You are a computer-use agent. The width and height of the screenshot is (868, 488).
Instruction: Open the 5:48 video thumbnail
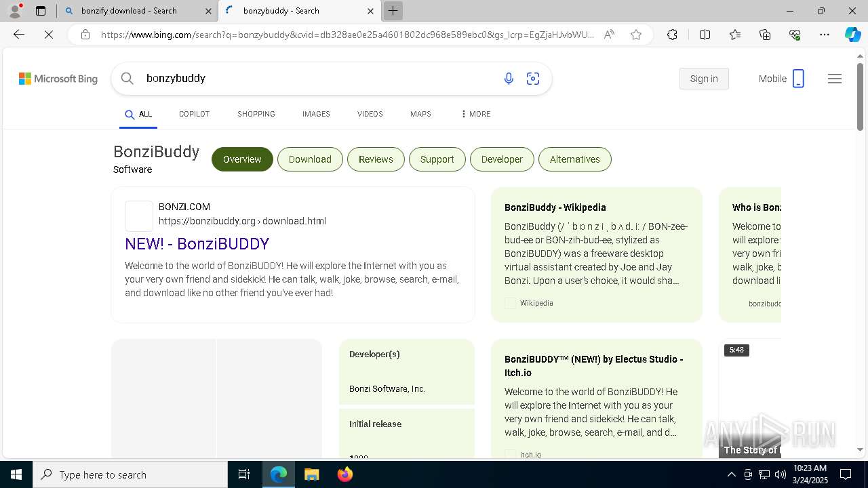750,399
